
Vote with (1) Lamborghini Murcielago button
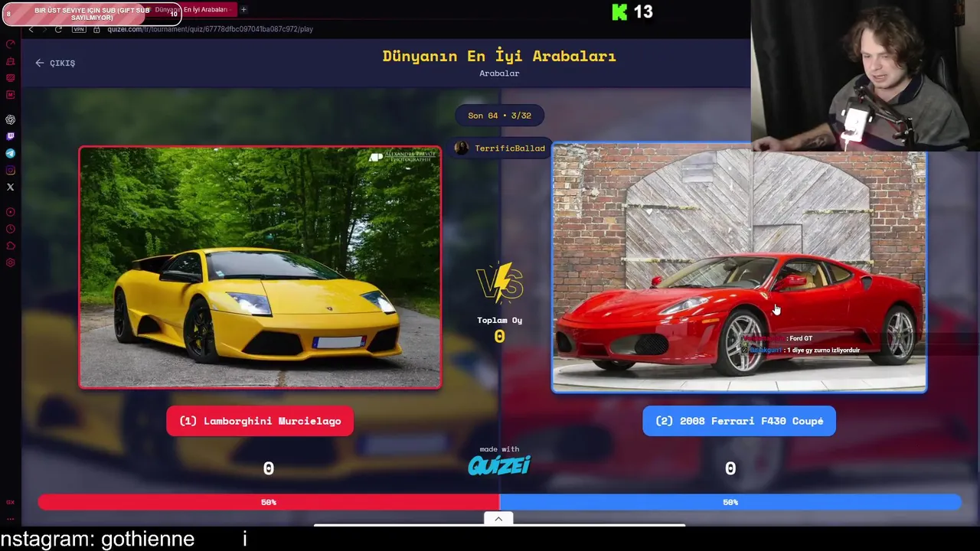pos(260,421)
